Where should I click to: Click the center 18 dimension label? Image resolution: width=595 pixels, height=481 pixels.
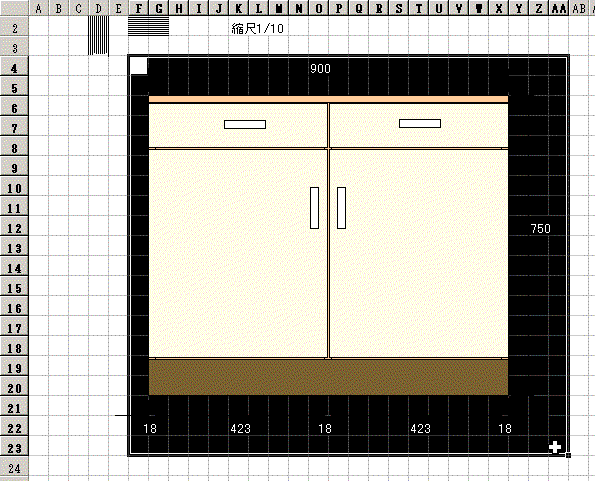click(x=325, y=429)
